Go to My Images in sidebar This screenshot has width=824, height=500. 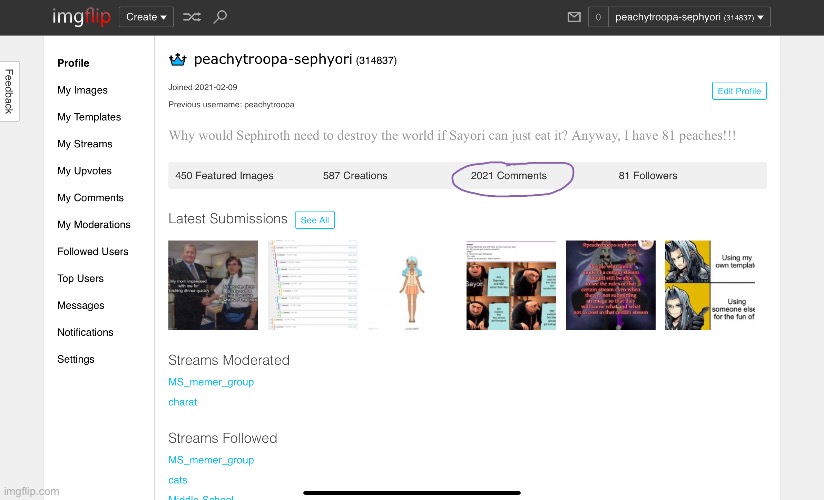click(82, 90)
